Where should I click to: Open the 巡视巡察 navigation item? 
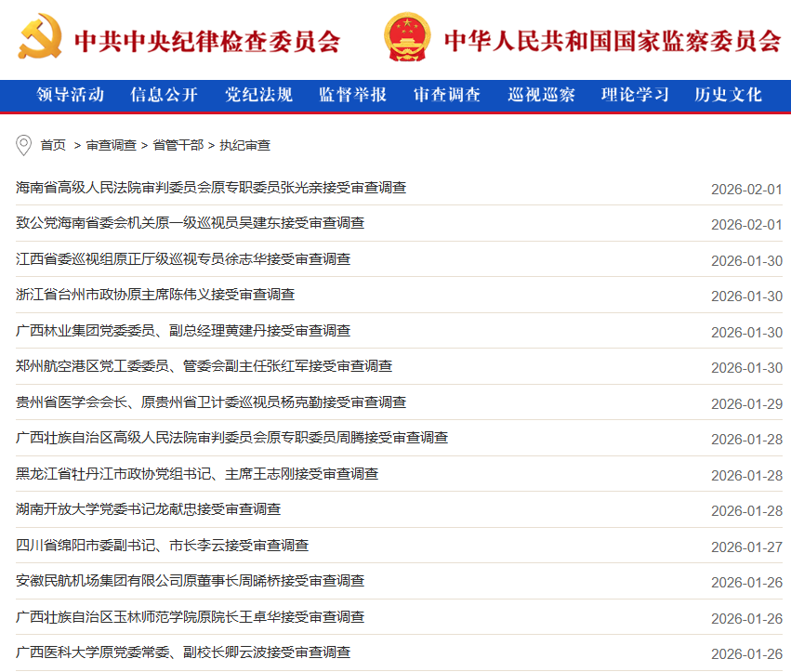pos(541,95)
